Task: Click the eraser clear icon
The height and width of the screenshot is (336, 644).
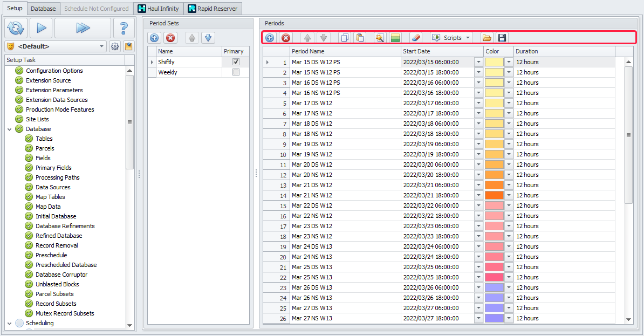Action: pyautogui.click(x=416, y=38)
